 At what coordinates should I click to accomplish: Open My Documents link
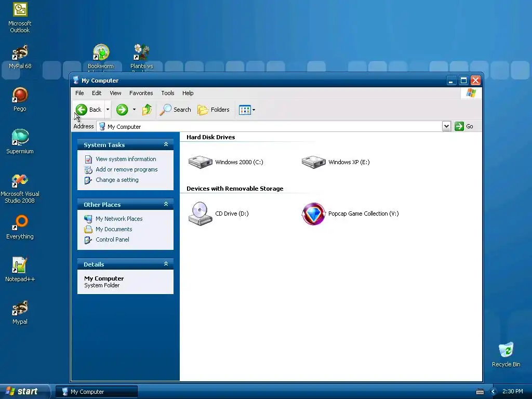(x=114, y=229)
